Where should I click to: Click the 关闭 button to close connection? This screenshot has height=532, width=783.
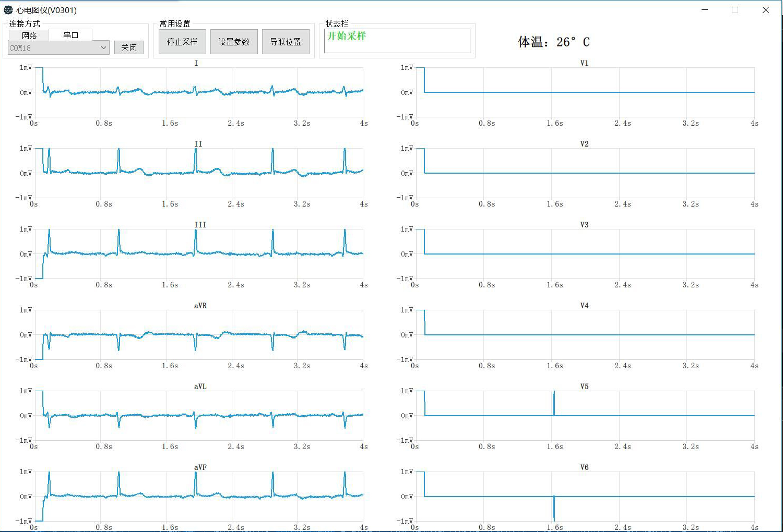tap(128, 47)
